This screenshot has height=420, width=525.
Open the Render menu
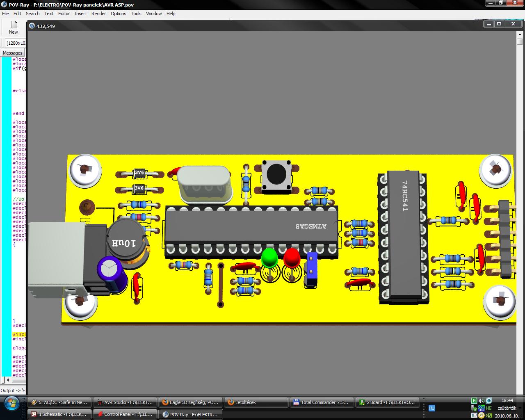click(99, 14)
